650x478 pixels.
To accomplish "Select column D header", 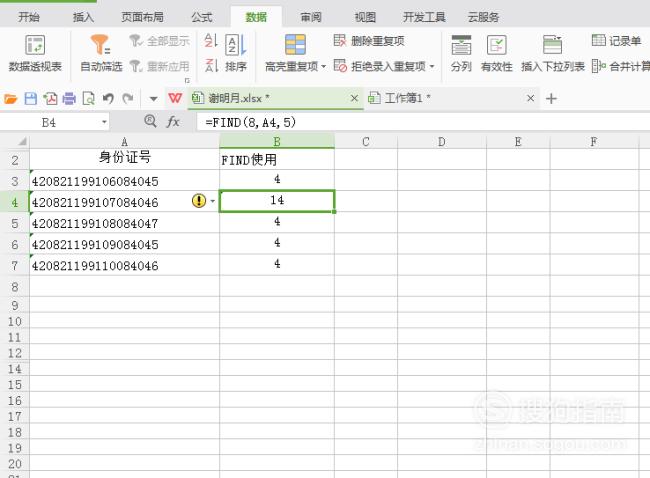I will tap(442, 142).
